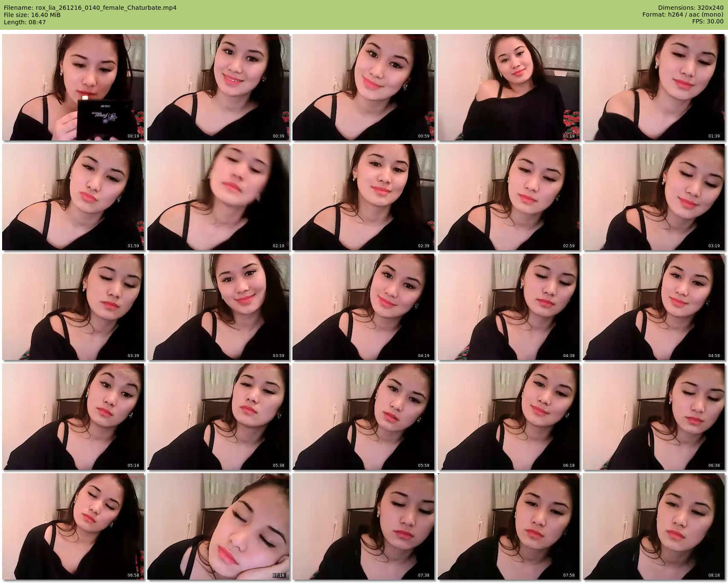The image size is (728, 583).
Task: Select the "File size: 16.40 MiB" text
Action: pyautogui.click(x=32, y=15)
